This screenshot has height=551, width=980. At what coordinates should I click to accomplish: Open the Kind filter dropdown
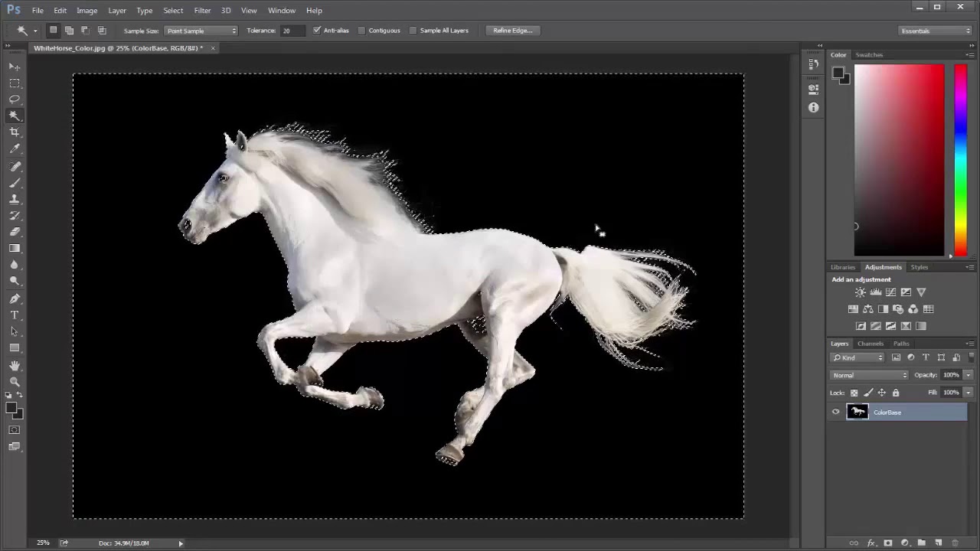pos(857,357)
